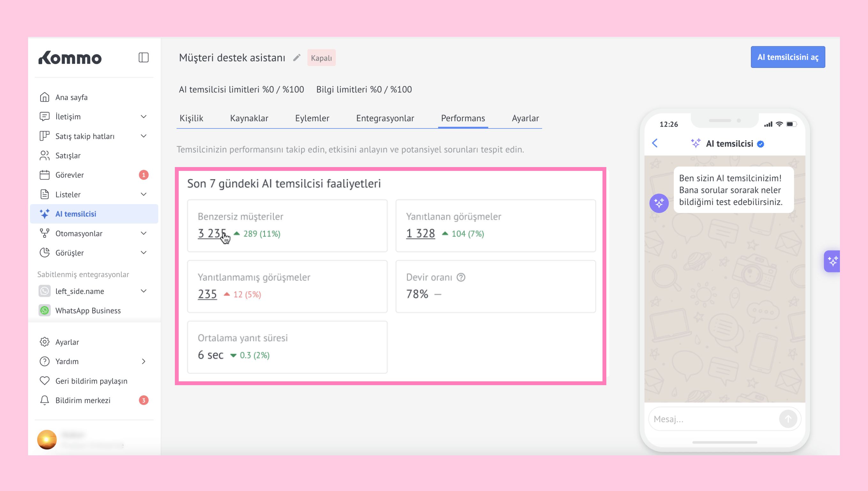Expand the İletişim menu chevron

tap(143, 117)
